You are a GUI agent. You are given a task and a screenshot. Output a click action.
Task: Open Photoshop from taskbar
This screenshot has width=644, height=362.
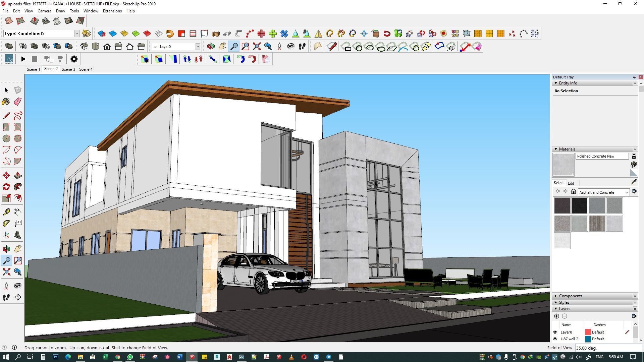(x=55, y=357)
